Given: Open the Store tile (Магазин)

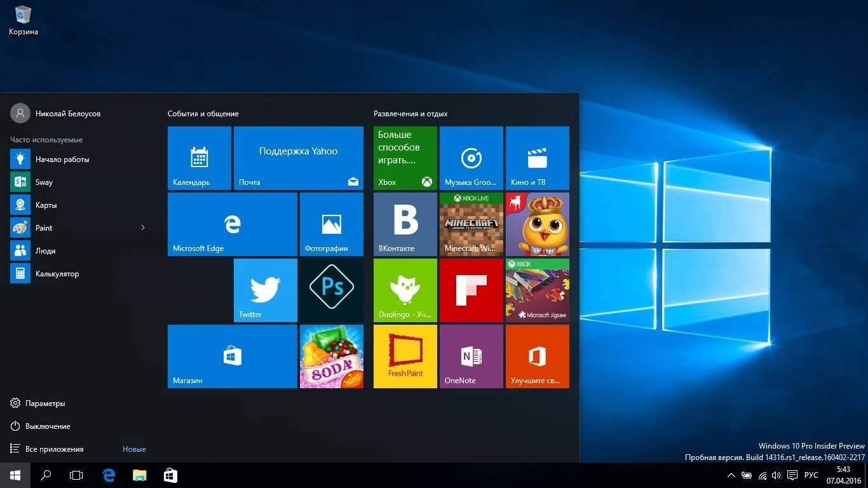Looking at the screenshot, I should [233, 356].
